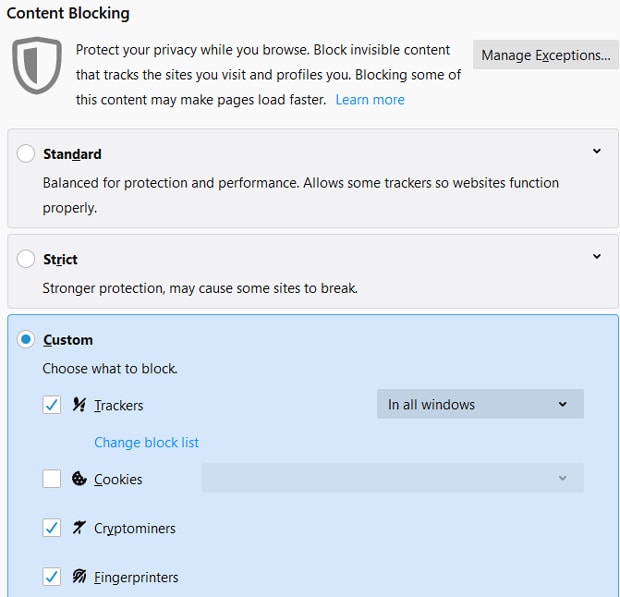Click the Trackers label
The height and width of the screenshot is (597, 620).
[119, 405]
